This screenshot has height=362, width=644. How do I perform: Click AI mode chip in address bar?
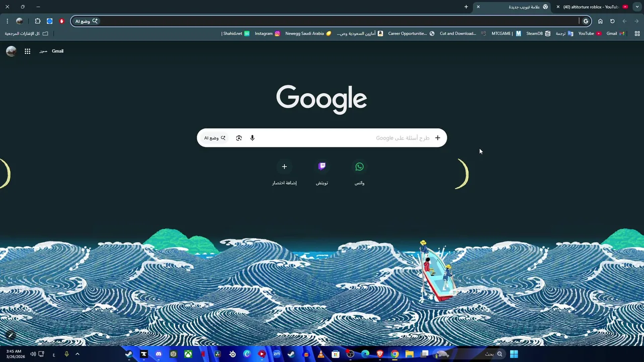pyautogui.click(x=87, y=21)
